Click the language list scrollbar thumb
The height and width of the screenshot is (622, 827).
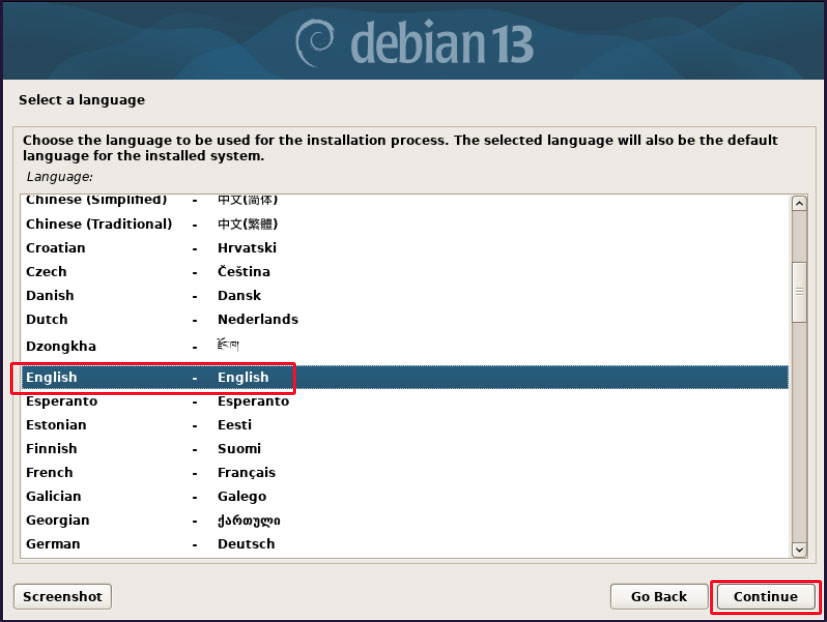(799, 292)
